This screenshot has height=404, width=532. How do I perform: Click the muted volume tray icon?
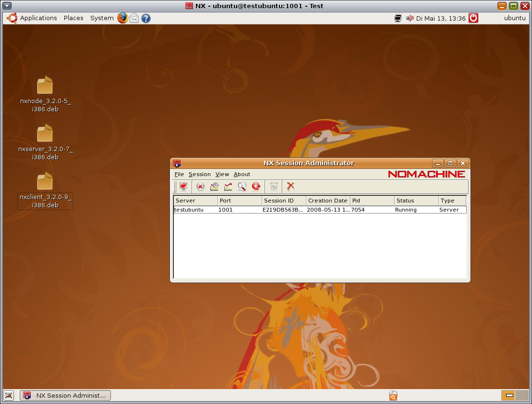coord(410,18)
